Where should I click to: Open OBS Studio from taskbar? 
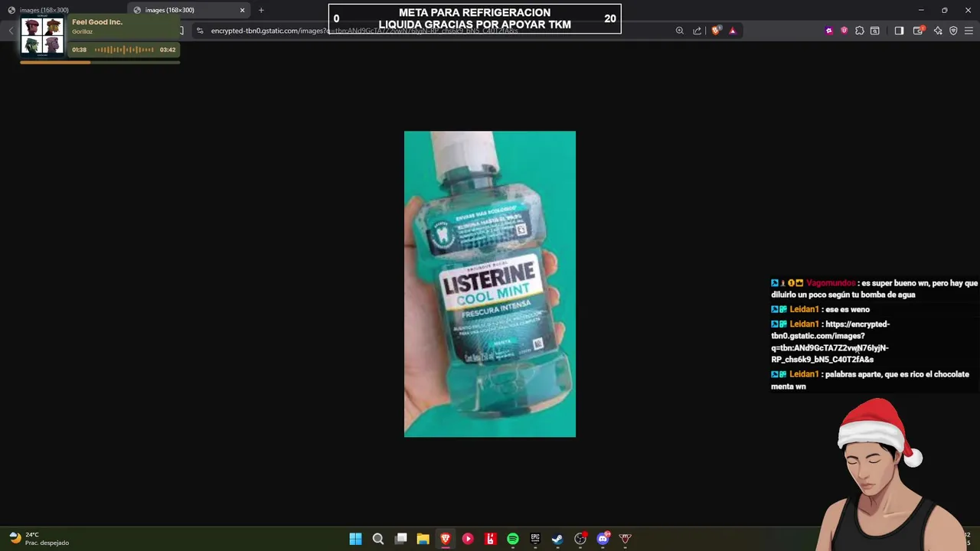coord(580,539)
